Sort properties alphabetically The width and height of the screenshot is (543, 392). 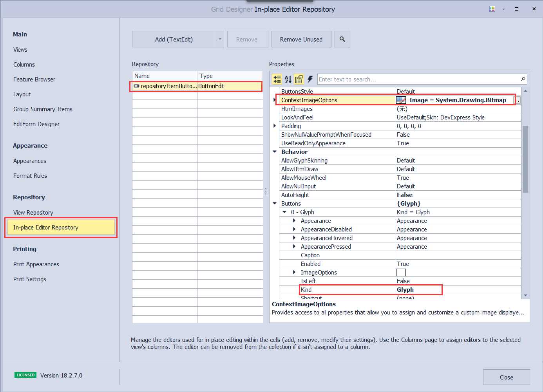288,79
